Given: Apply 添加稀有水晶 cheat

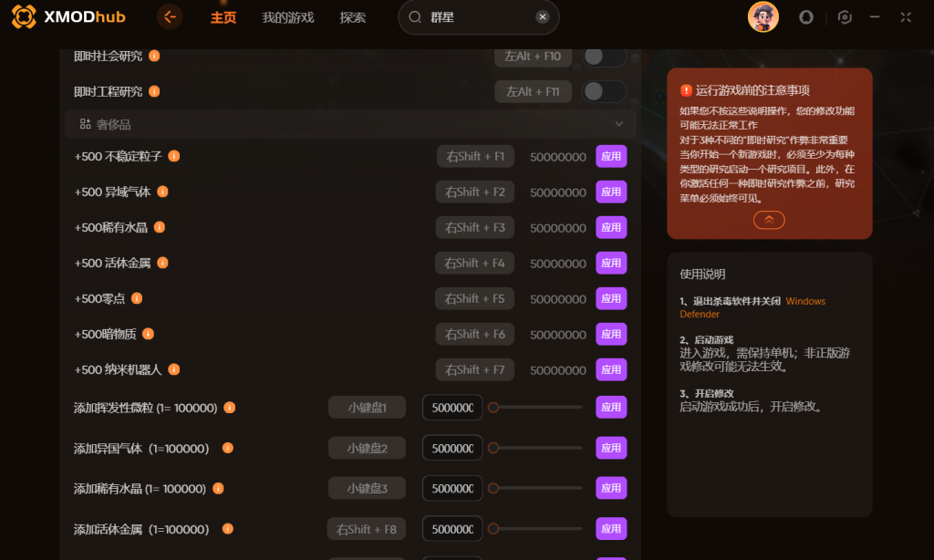Looking at the screenshot, I should (611, 489).
